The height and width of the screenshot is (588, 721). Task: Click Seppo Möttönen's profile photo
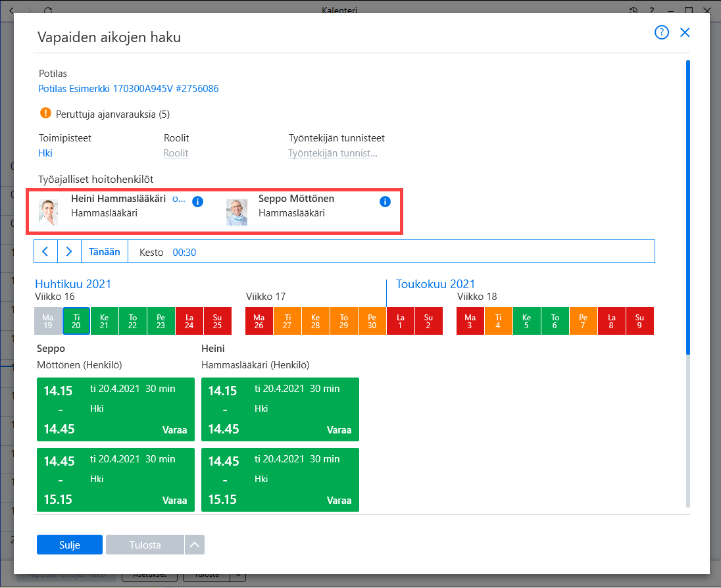pyautogui.click(x=237, y=212)
